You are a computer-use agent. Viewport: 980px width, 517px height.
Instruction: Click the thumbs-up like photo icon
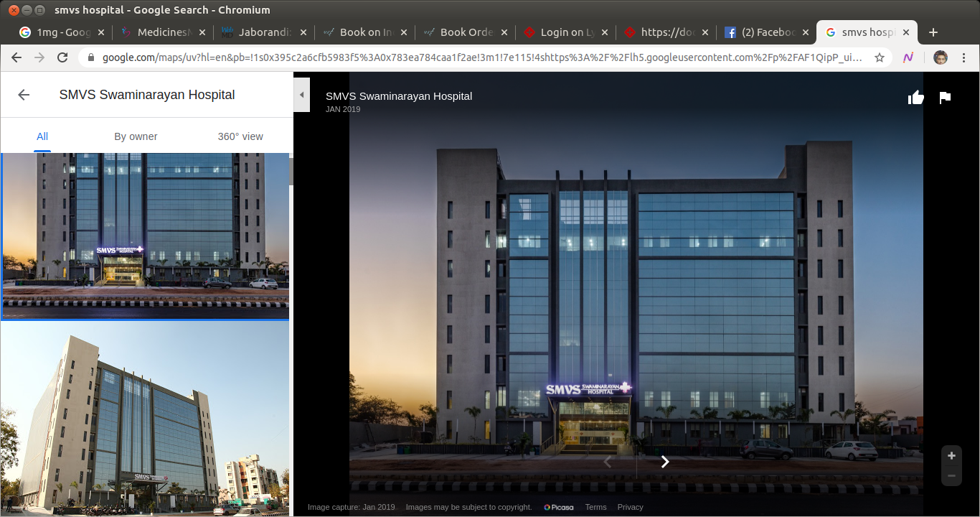pos(916,98)
